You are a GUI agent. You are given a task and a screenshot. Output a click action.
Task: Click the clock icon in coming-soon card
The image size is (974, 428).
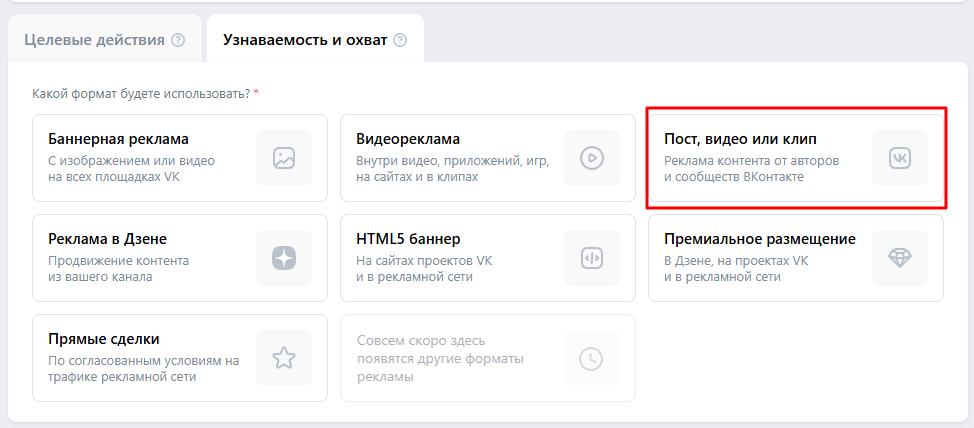tap(591, 358)
